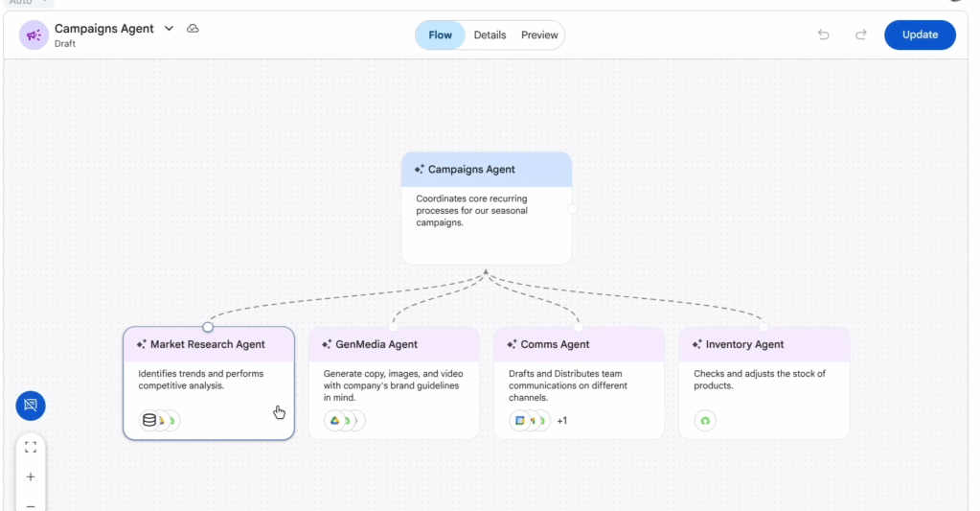Image resolution: width=980 pixels, height=511 pixels.
Task: Zoom in with the plus button
Action: [x=31, y=476]
